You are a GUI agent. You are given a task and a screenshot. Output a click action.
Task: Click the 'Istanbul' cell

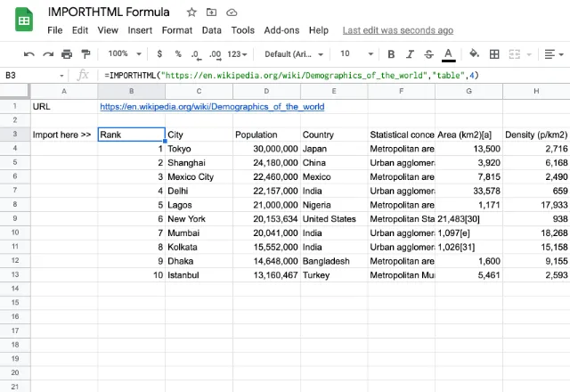(199, 275)
